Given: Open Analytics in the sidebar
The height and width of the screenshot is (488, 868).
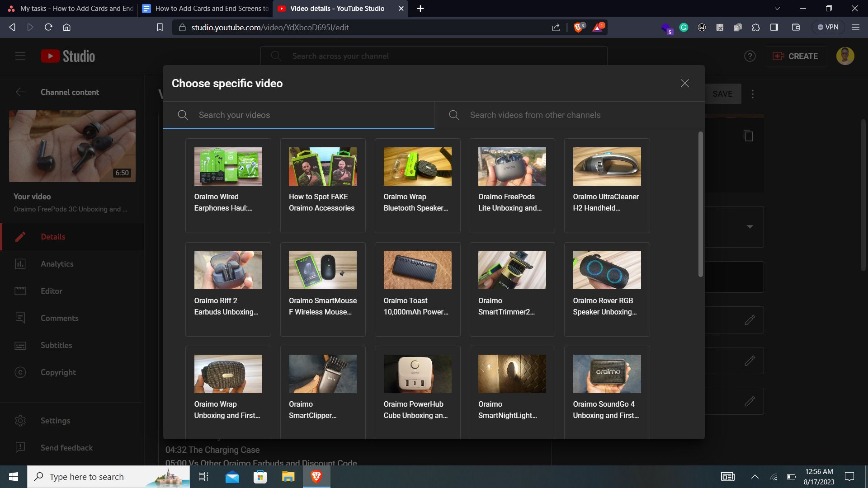Looking at the screenshot, I should coord(72,264).
